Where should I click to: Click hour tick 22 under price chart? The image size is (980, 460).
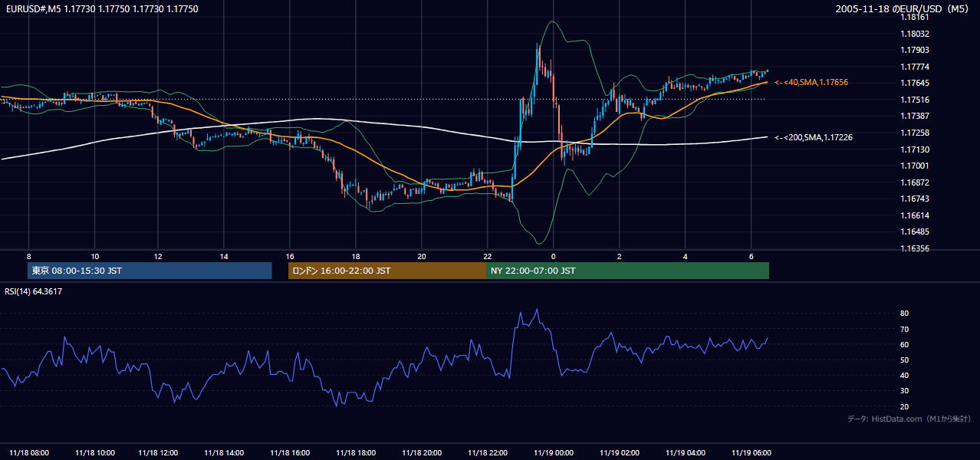pyautogui.click(x=488, y=256)
